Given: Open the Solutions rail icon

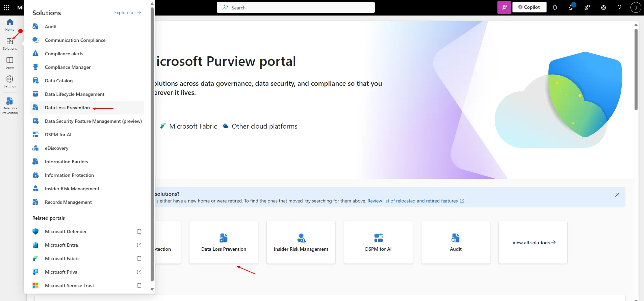Looking at the screenshot, I should point(10,44).
